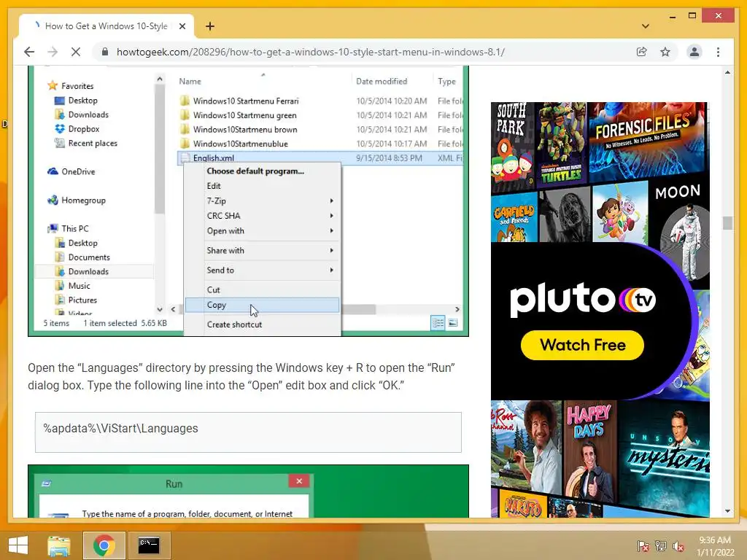The height and width of the screenshot is (560, 747).
Task: Click Recent places in the pictured sidebar
Action: pos(86,144)
